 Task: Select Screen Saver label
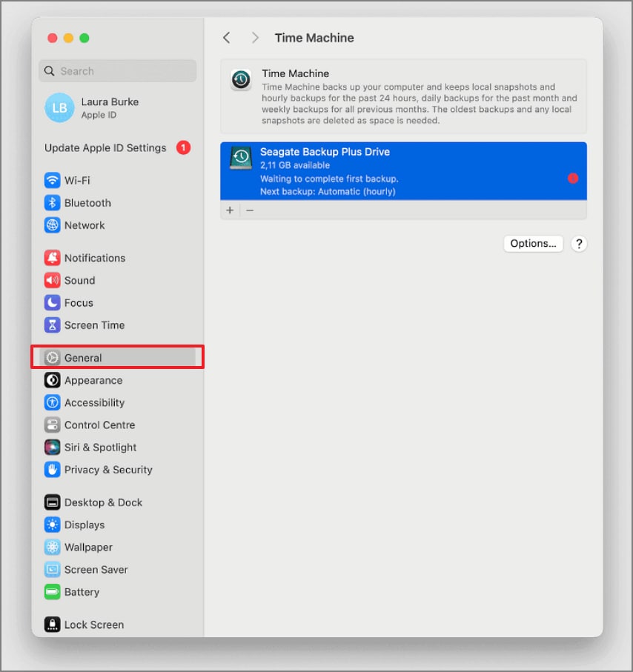tap(96, 570)
